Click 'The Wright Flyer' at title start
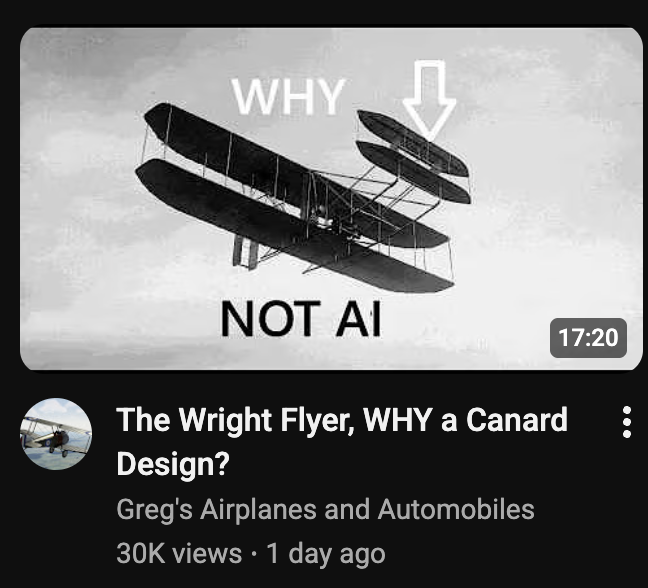Screen dimensions: 648x588 (x=235, y=421)
